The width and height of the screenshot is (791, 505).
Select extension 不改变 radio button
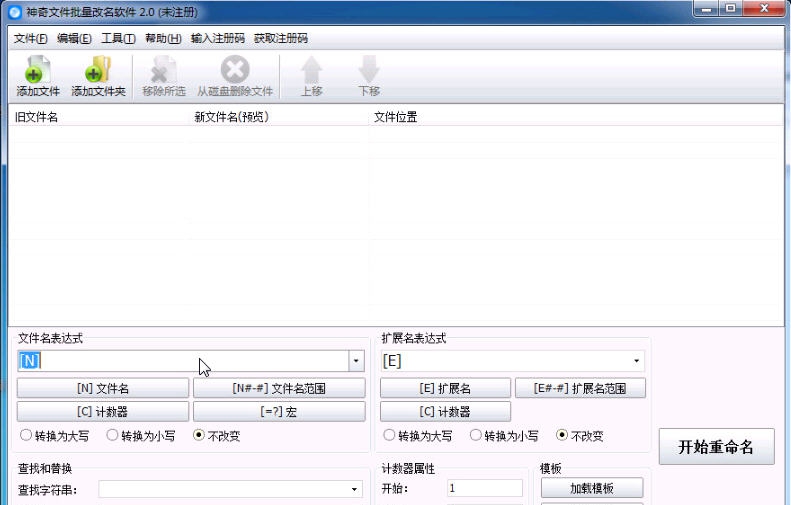point(561,435)
